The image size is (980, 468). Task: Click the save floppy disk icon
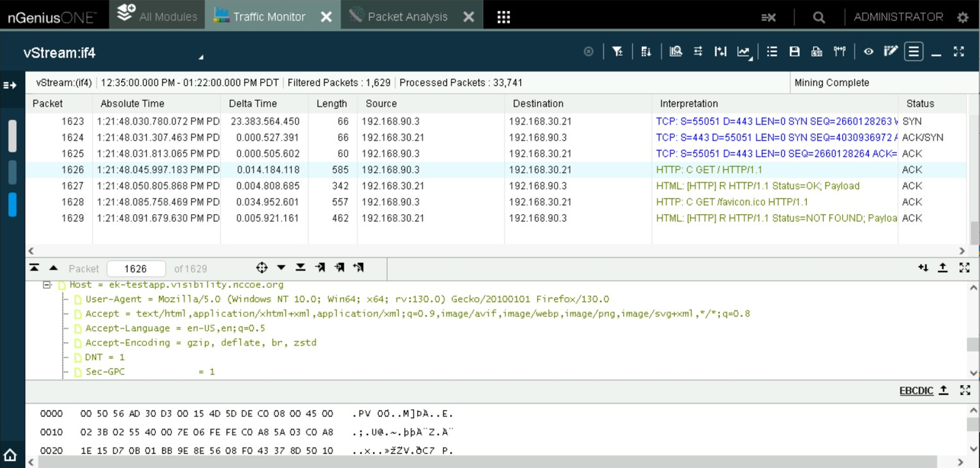[794, 52]
